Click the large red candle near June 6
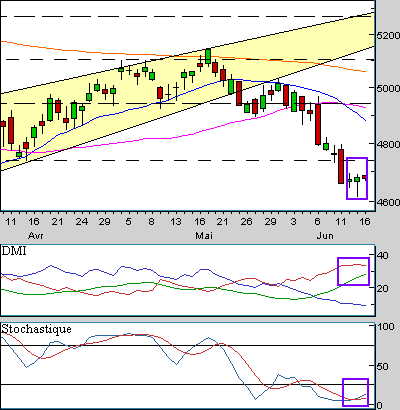Image resolution: width=400 pixels, height=410 pixels. [318, 124]
